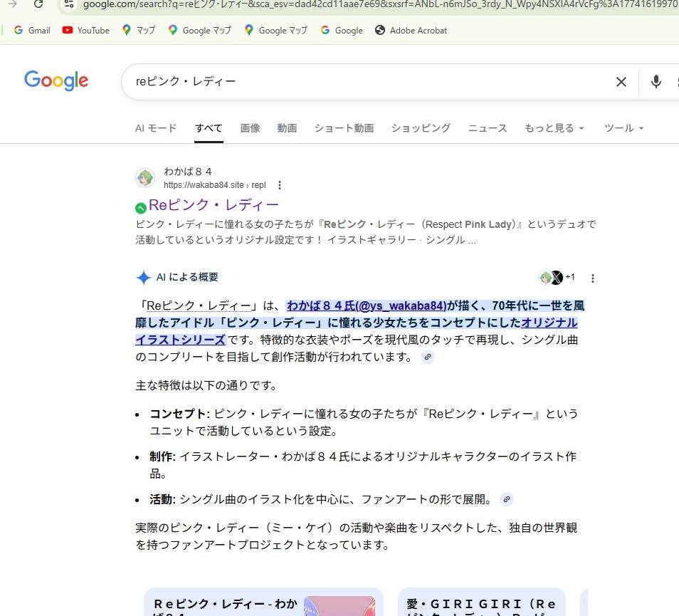Image resolution: width=679 pixels, height=616 pixels.
Task: Click https://wakaba84.site › repl URL text
Action: pos(215,185)
